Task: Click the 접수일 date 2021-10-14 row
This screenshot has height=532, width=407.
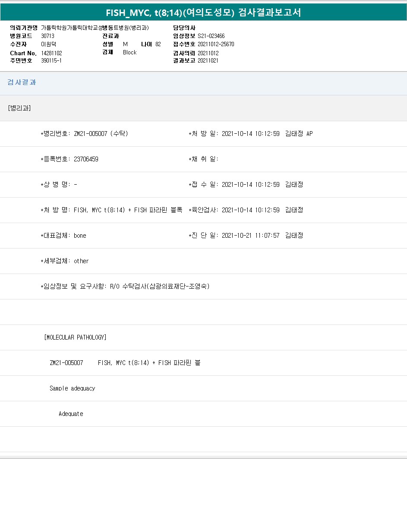Action: (246, 185)
